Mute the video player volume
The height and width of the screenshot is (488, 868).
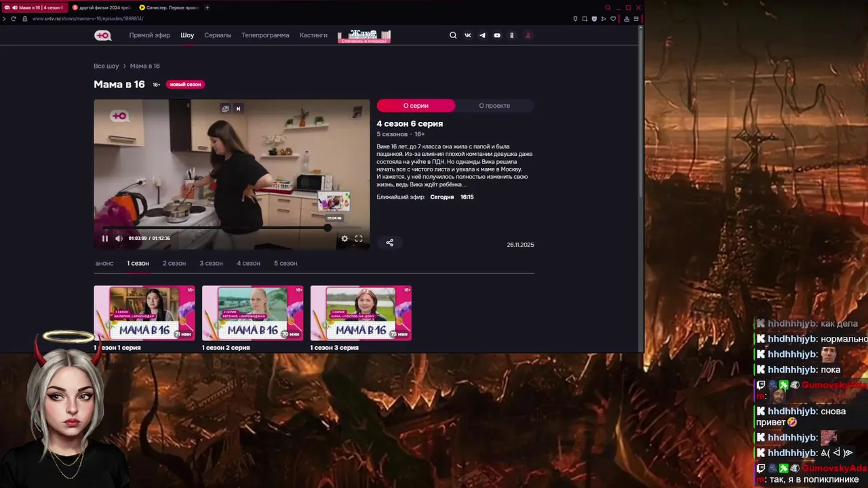click(x=119, y=239)
